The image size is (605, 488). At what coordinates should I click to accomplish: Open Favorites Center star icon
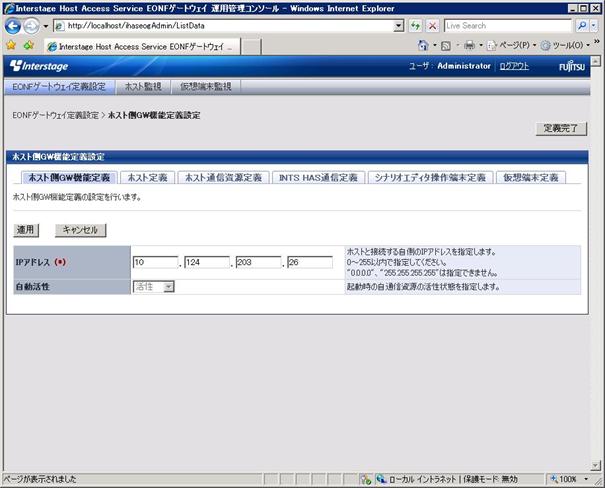tap(11, 46)
